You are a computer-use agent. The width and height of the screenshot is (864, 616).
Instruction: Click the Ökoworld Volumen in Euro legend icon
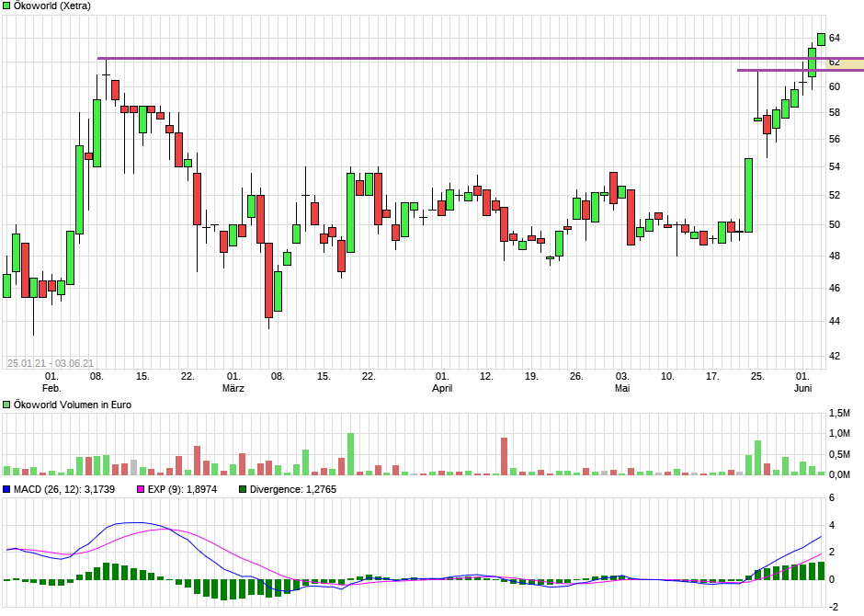point(7,404)
